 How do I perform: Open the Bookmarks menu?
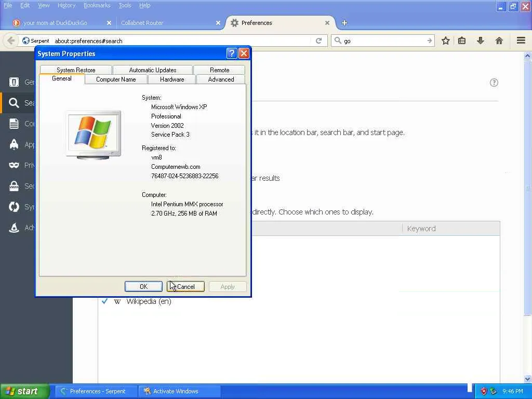(x=97, y=5)
